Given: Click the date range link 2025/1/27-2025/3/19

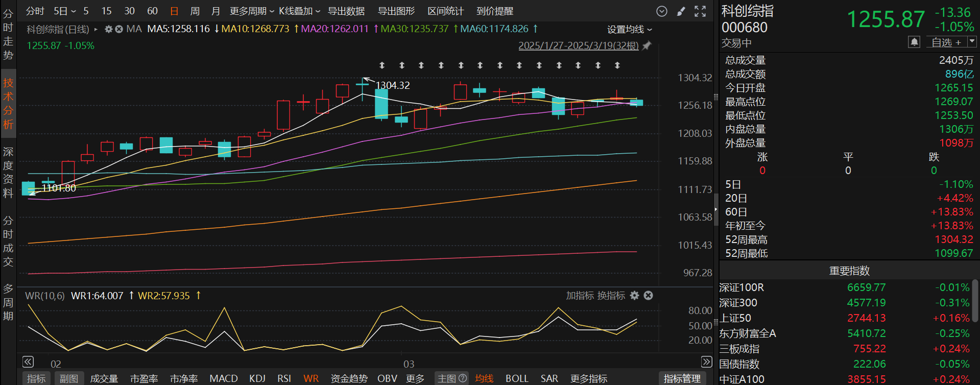Looking at the screenshot, I should 579,45.
